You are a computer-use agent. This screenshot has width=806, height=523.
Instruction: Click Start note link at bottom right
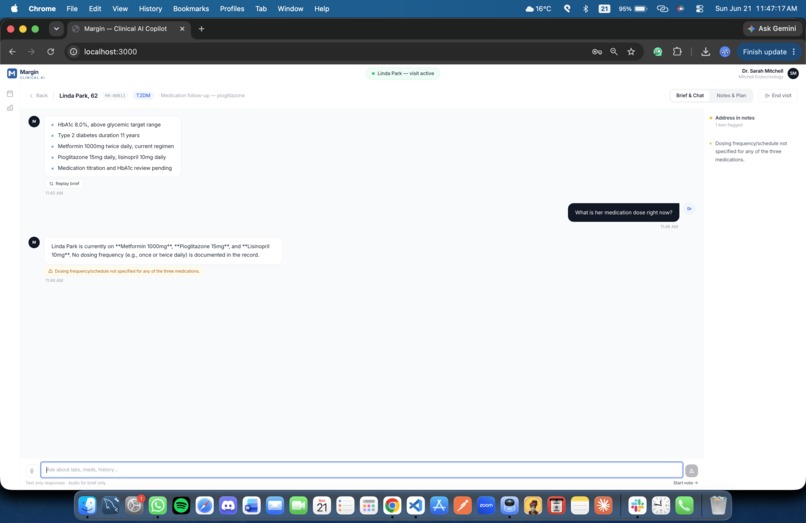click(685, 483)
